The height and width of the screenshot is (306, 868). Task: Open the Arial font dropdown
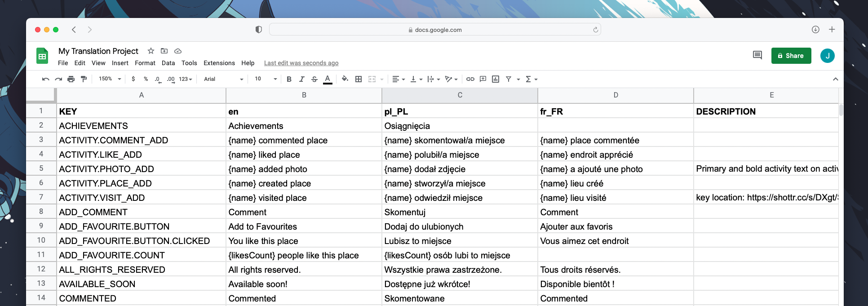(x=223, y=79)
